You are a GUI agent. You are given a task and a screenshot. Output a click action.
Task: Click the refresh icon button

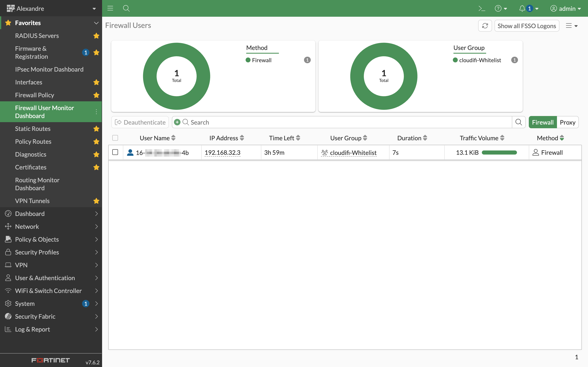click(485, 26)
